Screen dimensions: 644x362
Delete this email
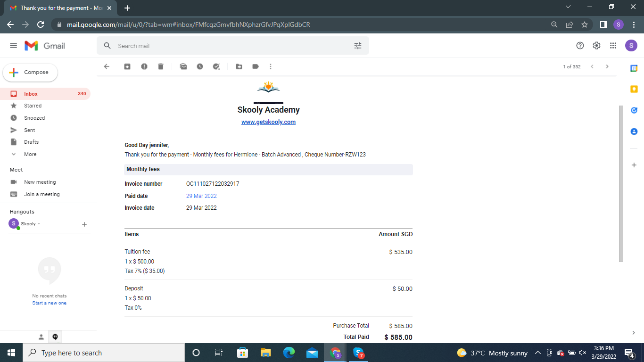pos(161,66)
